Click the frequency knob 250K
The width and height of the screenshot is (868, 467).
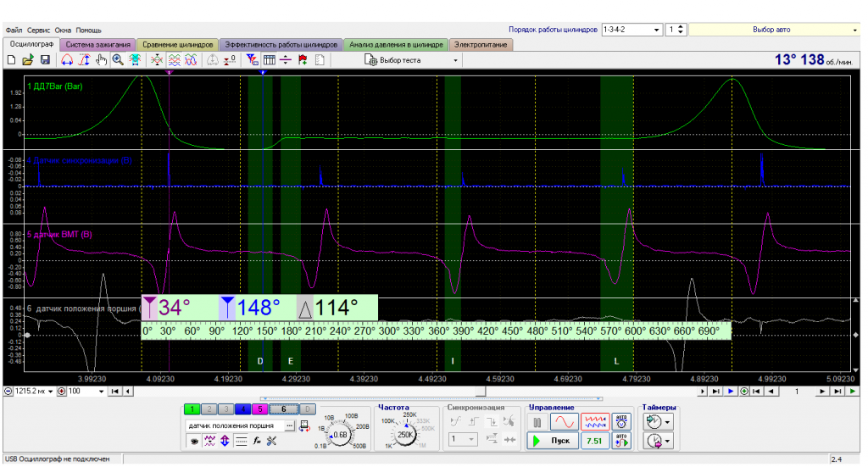tap(404, 434)
